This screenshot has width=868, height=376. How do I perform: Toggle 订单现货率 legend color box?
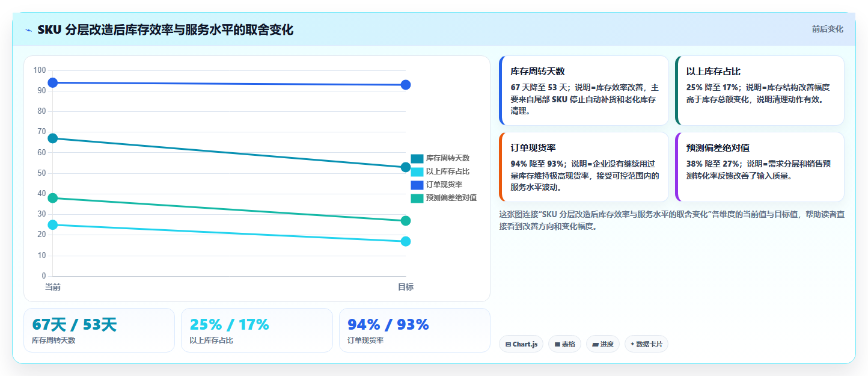tap(417, 185)
